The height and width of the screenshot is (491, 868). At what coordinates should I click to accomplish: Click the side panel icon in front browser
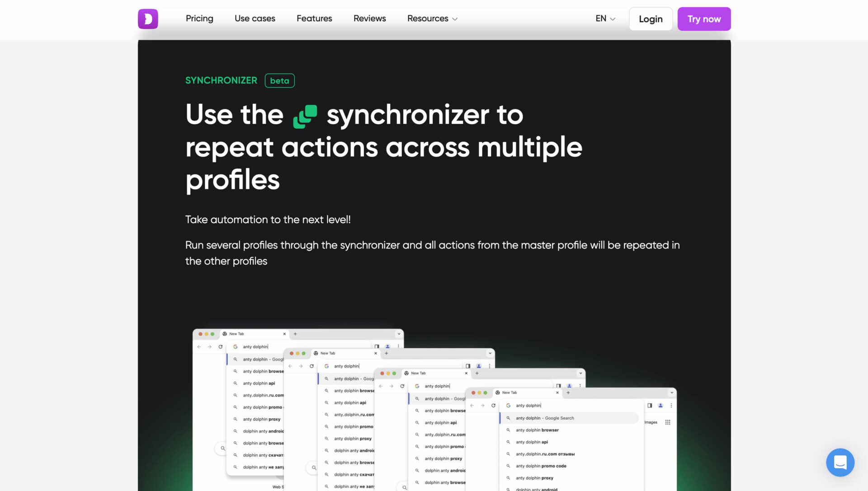(650, 406)
